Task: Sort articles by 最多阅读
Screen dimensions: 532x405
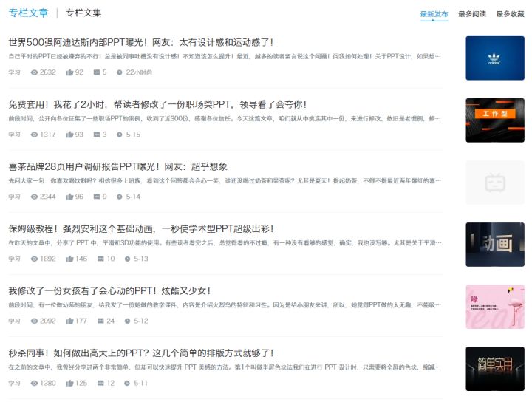Action: [x=472, y=14]
